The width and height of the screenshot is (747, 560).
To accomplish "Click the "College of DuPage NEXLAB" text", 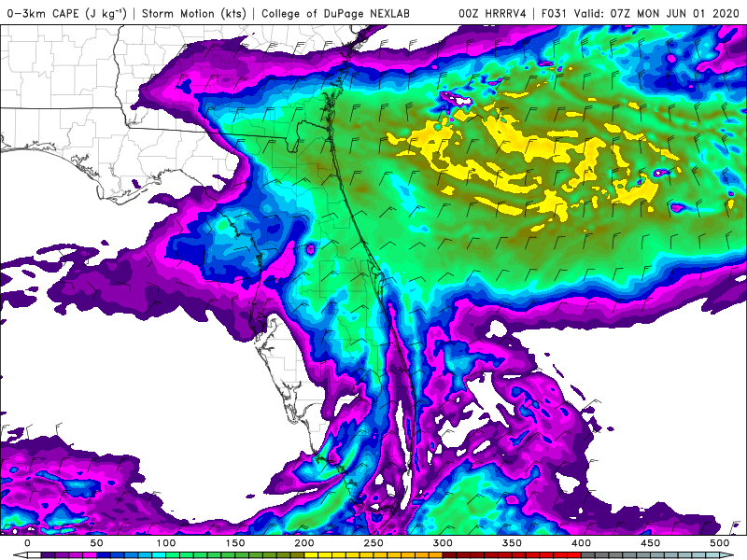I will (x=335, y=13).
